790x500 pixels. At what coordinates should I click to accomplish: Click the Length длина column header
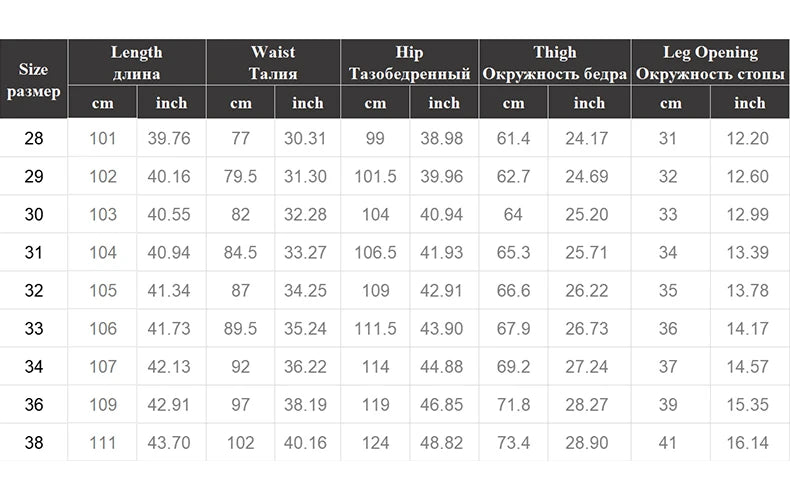(x=136, y=62)
